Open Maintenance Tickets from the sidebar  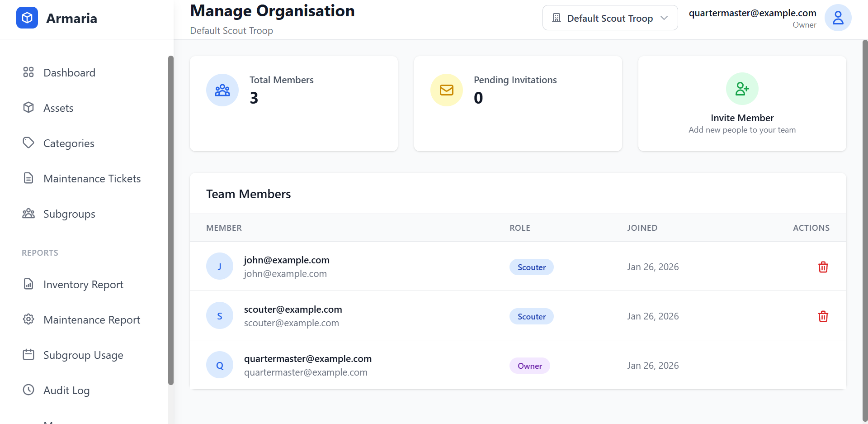coord(92,179)
